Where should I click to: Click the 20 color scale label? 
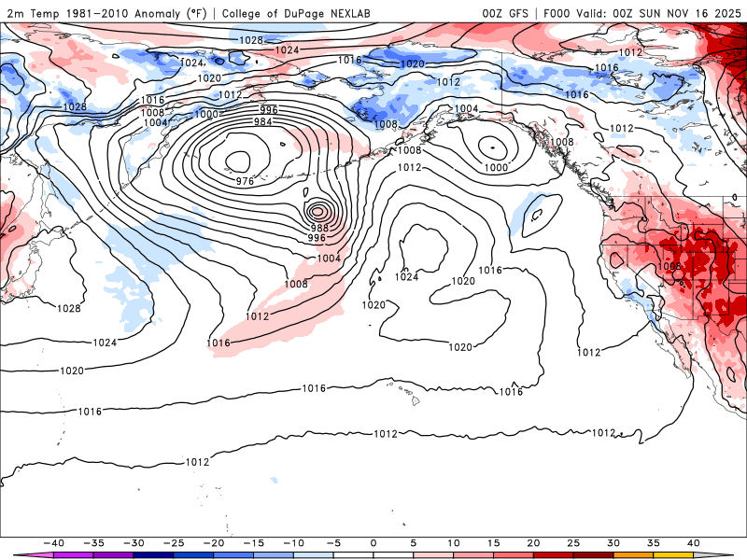tap(533, 543)
